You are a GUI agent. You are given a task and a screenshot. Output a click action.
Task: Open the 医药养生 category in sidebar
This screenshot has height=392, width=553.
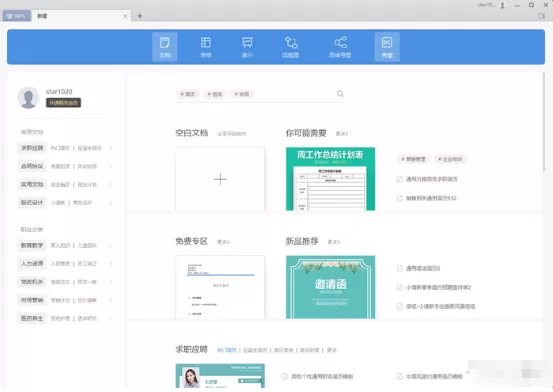pos(32,318)
